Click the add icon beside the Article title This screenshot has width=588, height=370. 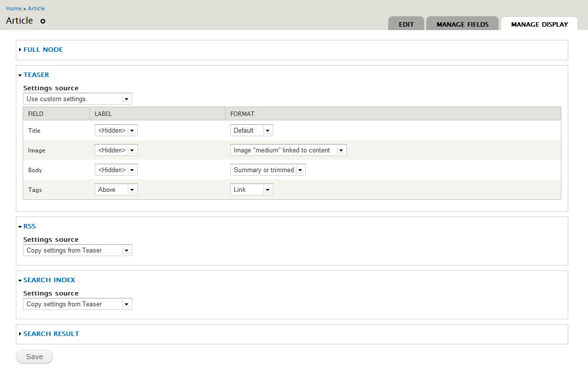tap(43, 21)
